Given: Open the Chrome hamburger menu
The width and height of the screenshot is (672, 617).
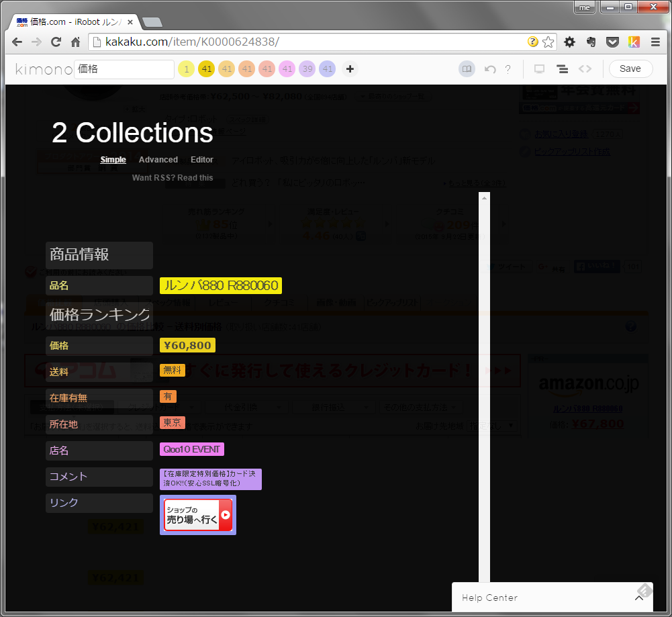Looking at the screenshot, I should pos(655,42).
